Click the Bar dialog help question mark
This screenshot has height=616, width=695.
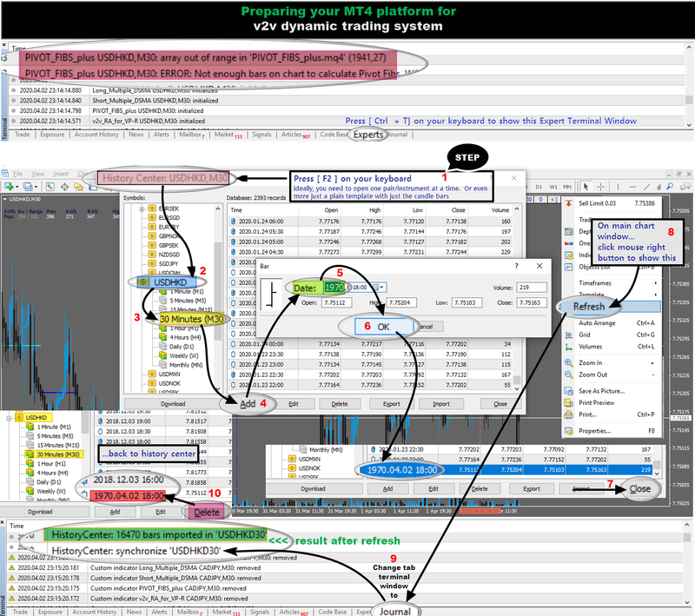click(516, 266)
